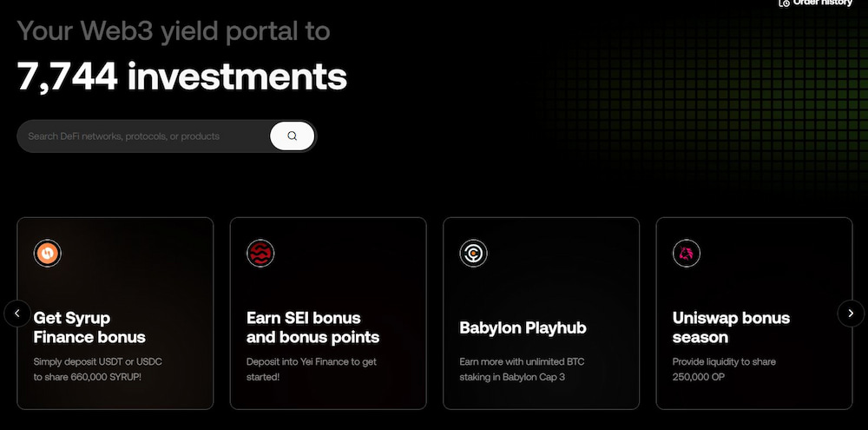This screenshot has width=868, height=430.
Task: Open the Babylon Playhub card
Action: click(542, 314)
